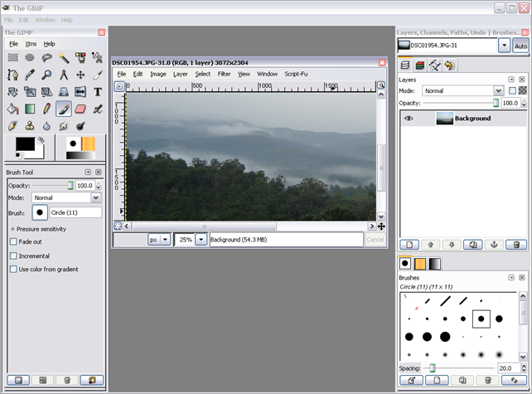The width and height of the screenshot is (532, 394).
Task: Click the Move tool icon
Action: tap(80, 75)
